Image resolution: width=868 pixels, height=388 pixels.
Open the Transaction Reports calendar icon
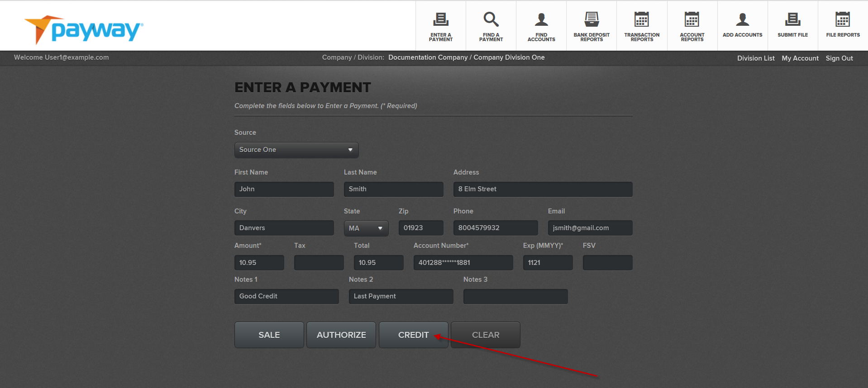click(x=642, y=20)
